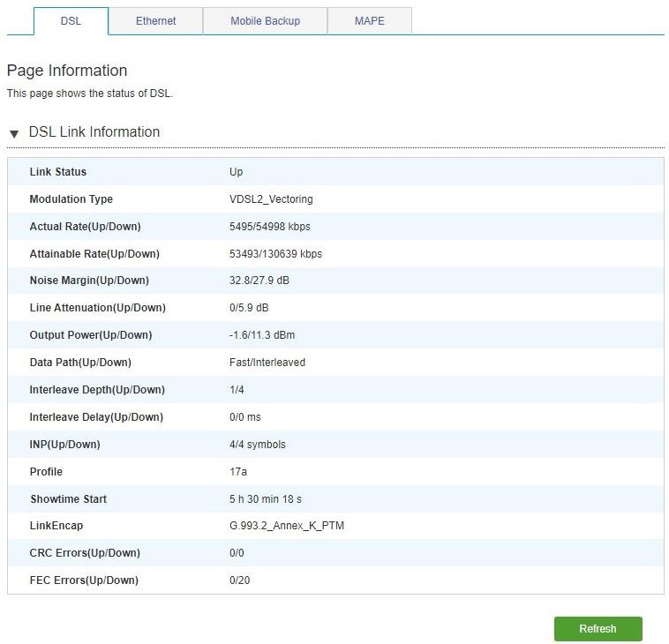Click the page description about DSL status
Viewport: 669px width, 644px height.
tap(90, 93)
